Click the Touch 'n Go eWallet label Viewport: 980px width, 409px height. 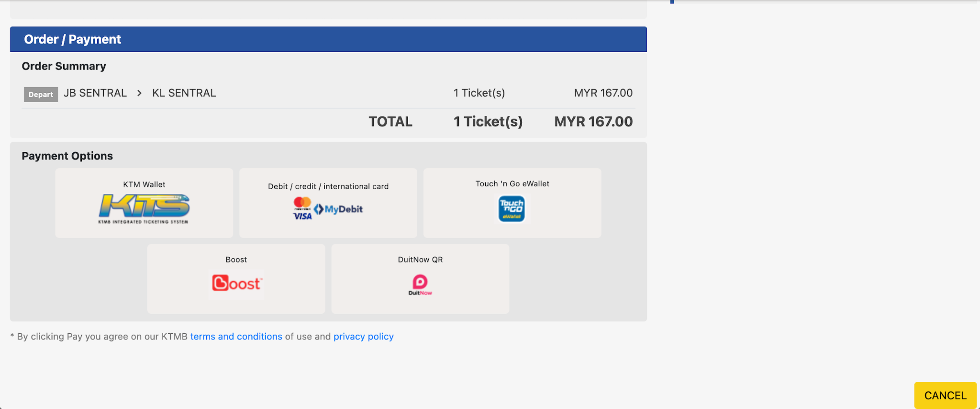(512, 183)
